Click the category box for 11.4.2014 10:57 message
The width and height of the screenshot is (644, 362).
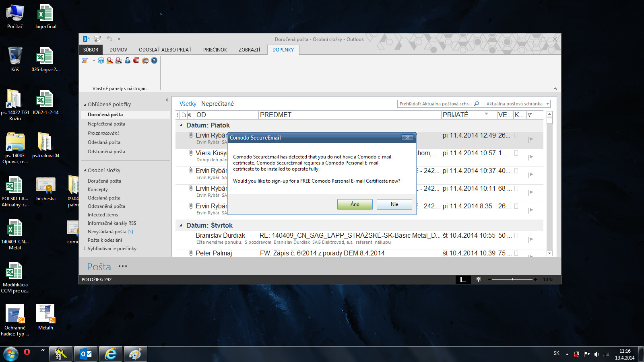516,153
